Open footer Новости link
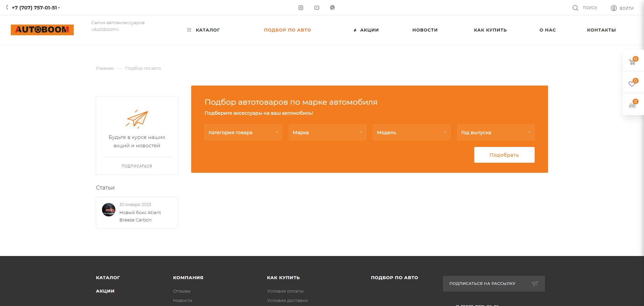644x306 pixels. coord(183,301)
